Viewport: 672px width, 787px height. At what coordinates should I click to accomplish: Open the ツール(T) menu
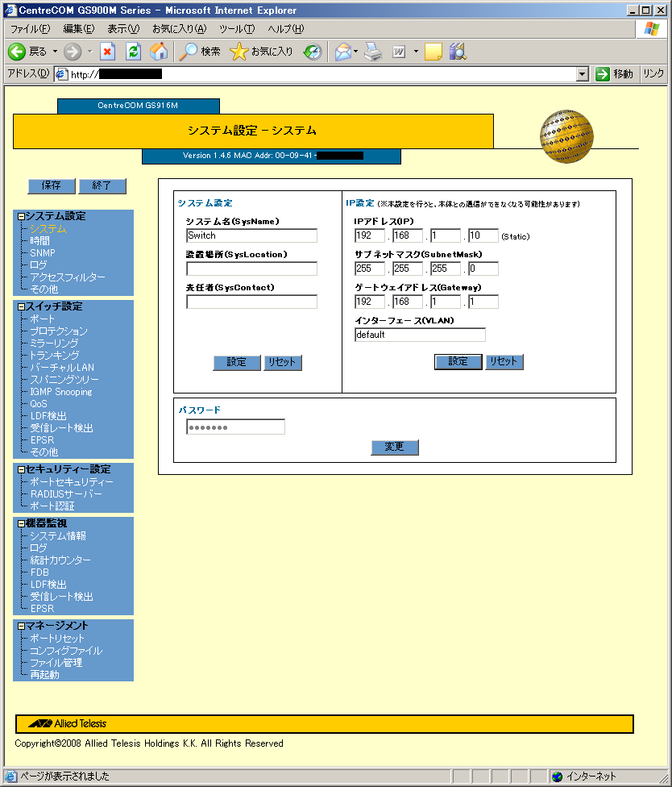click(x=237, y=29)
